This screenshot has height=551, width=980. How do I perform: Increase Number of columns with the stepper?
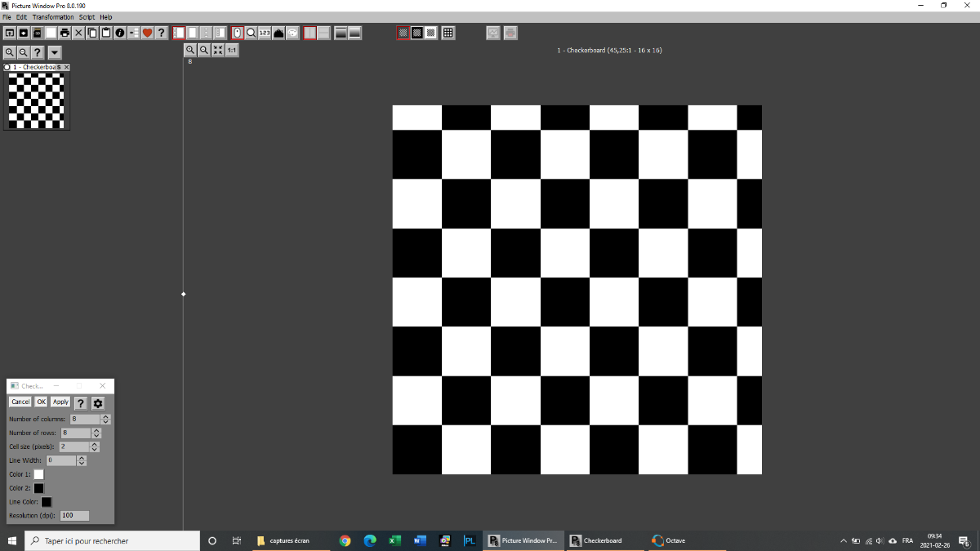(x=105, y=416)
